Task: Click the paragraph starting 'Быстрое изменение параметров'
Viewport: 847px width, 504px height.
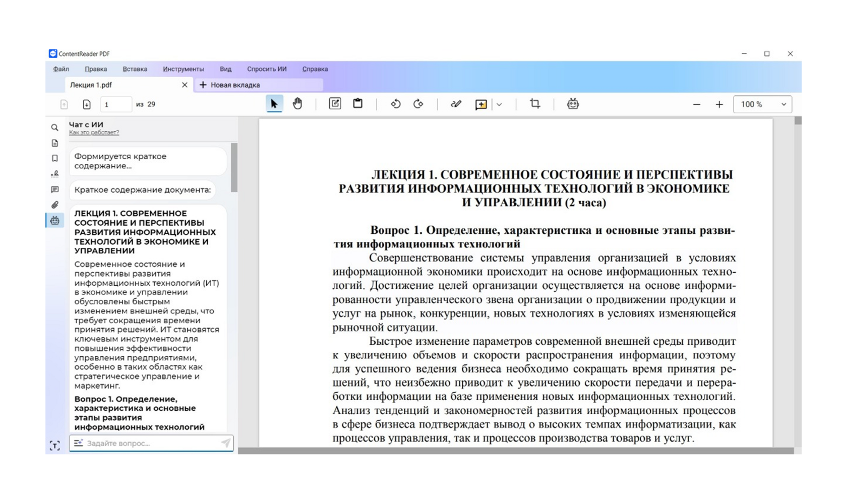Action: (x=534, y=390)
